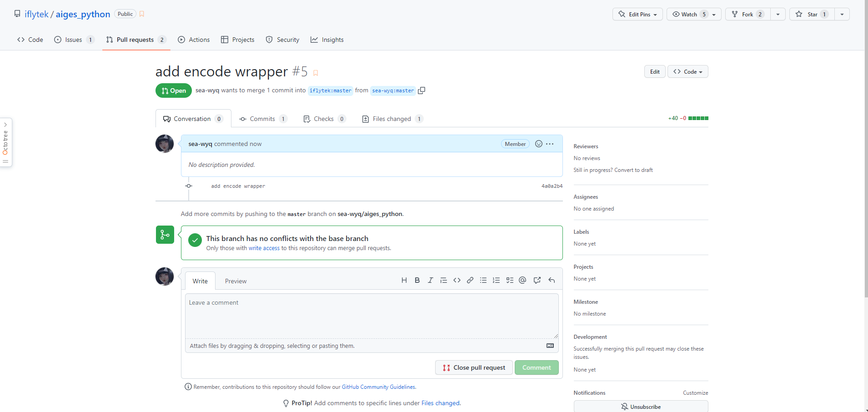Open the Projects tab
This screenshot has width=868, height=412.
(237, 40)
